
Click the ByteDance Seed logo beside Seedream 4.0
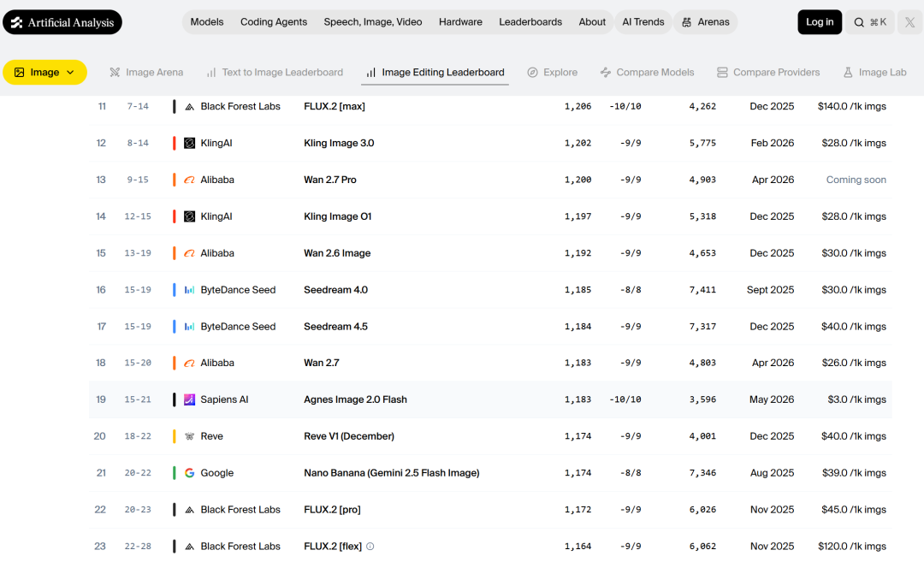point(189,290)
